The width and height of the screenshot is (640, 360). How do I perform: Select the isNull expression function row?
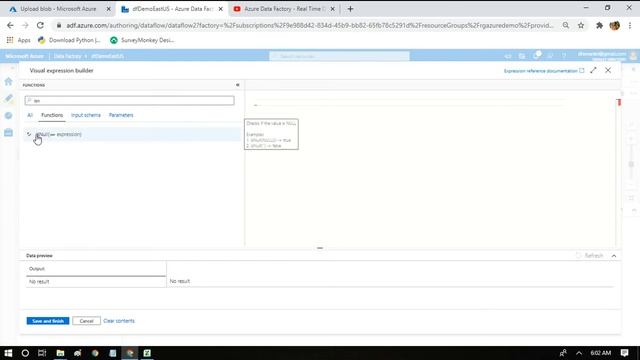tap(132, 134)
